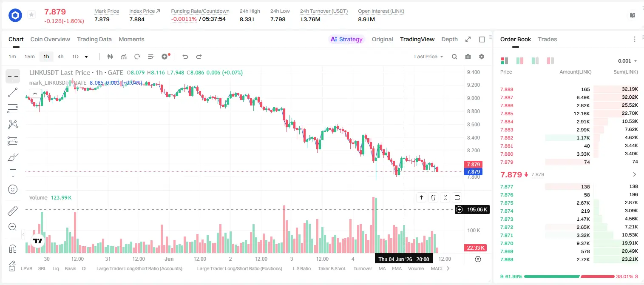
Task: Select the text annotation tool
Action: point(13,173)
